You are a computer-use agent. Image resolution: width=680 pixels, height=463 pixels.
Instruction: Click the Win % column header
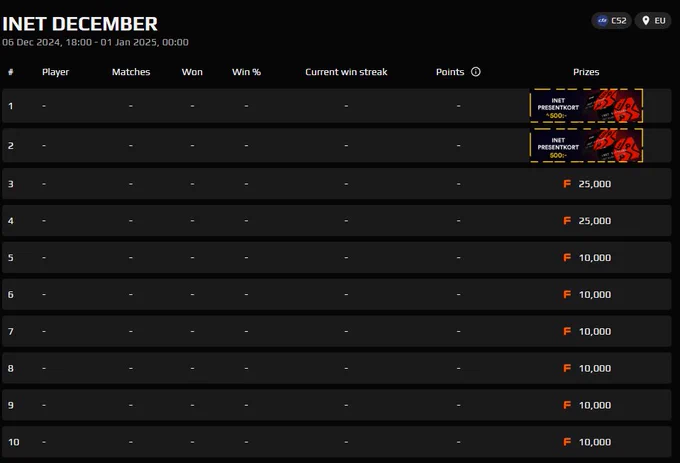246,72
